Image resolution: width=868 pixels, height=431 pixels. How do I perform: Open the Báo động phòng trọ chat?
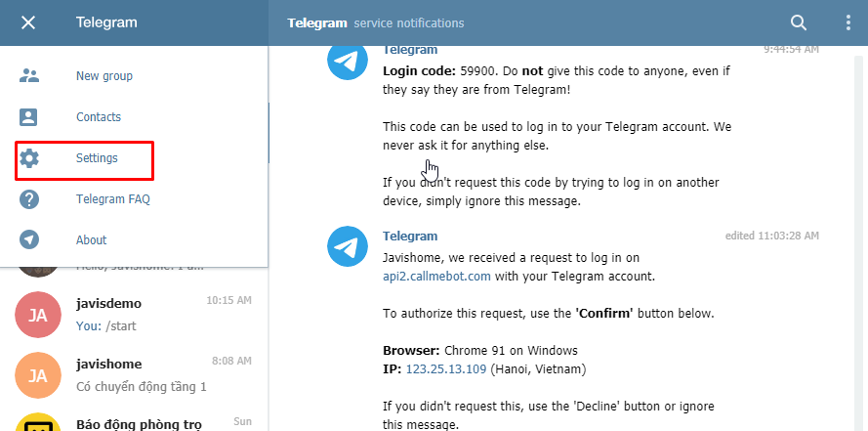coord(134,419)
